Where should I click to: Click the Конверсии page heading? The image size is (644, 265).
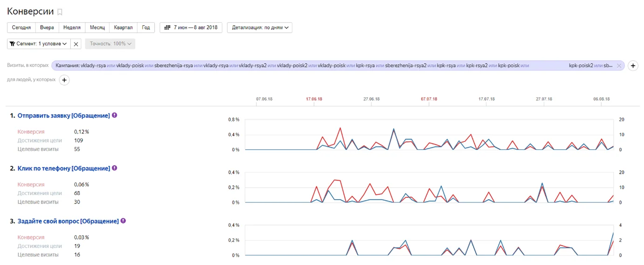30,12
